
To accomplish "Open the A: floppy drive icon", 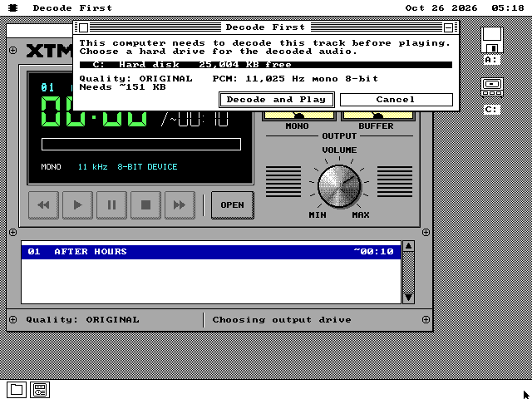I will (x=492, y=46).
